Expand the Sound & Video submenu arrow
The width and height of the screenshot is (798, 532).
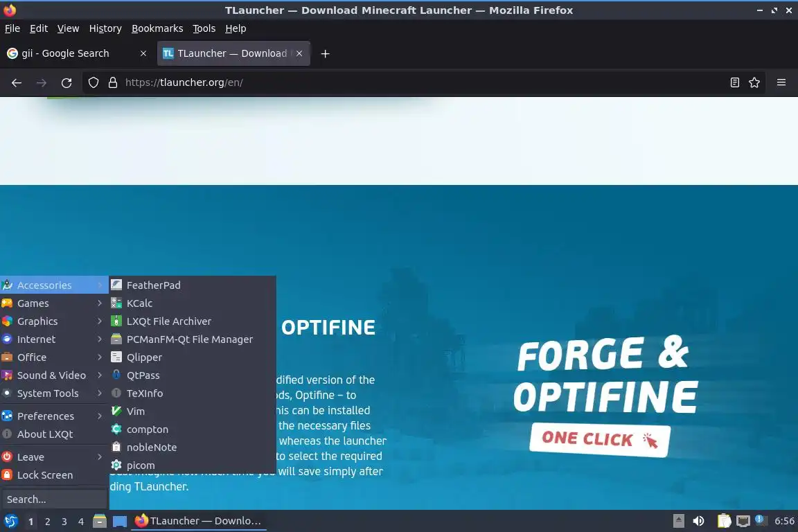coord(100,375)
